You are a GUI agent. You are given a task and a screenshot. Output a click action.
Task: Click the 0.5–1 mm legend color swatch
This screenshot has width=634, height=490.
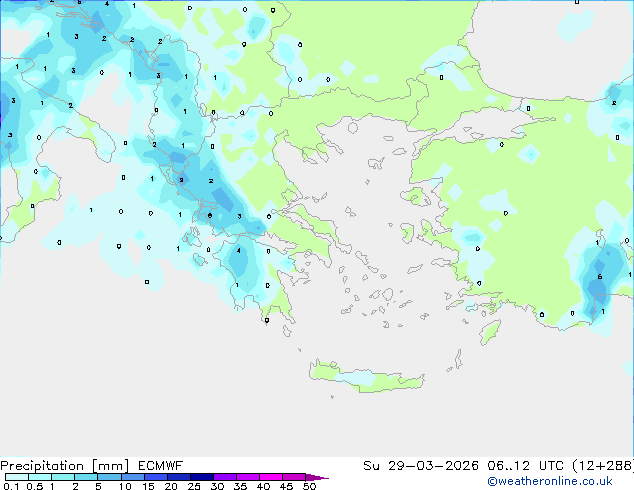click(x=40, y=477)
